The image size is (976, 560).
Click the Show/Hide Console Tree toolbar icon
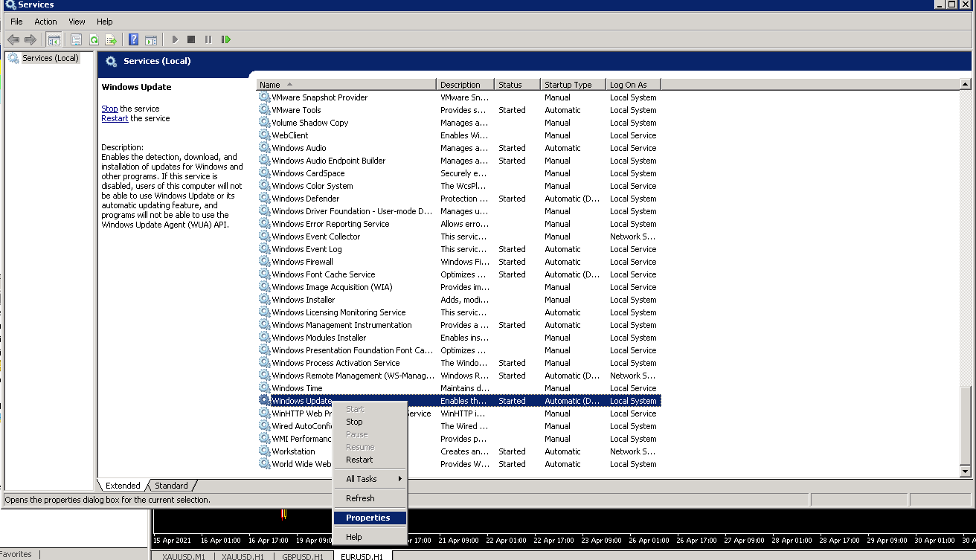(x=54, y=39)
